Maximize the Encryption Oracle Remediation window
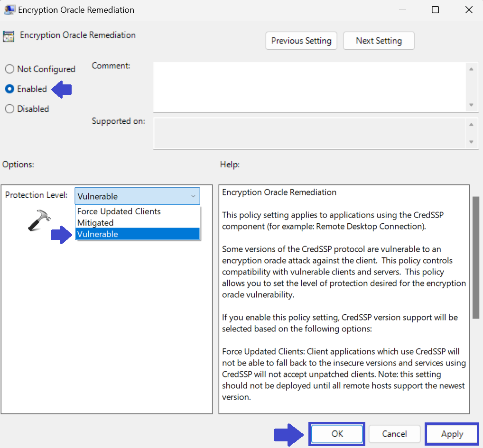 (x=435, y=10)
